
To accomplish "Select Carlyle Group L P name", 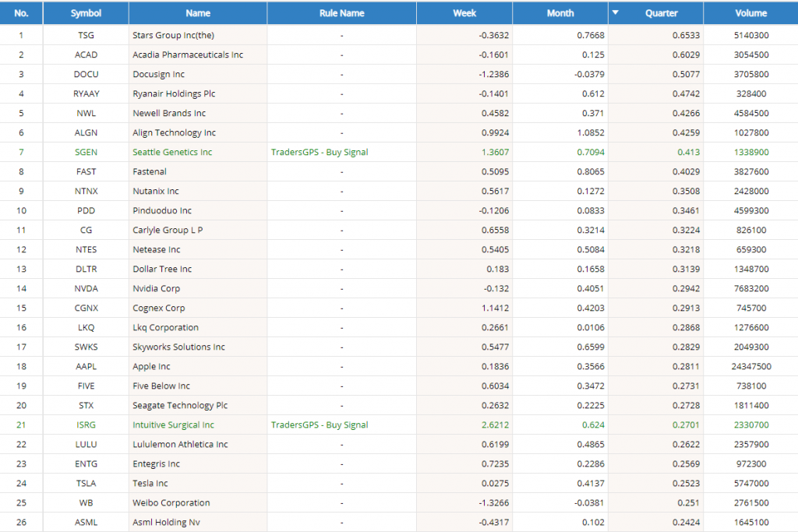I will (x=168, y=230).
